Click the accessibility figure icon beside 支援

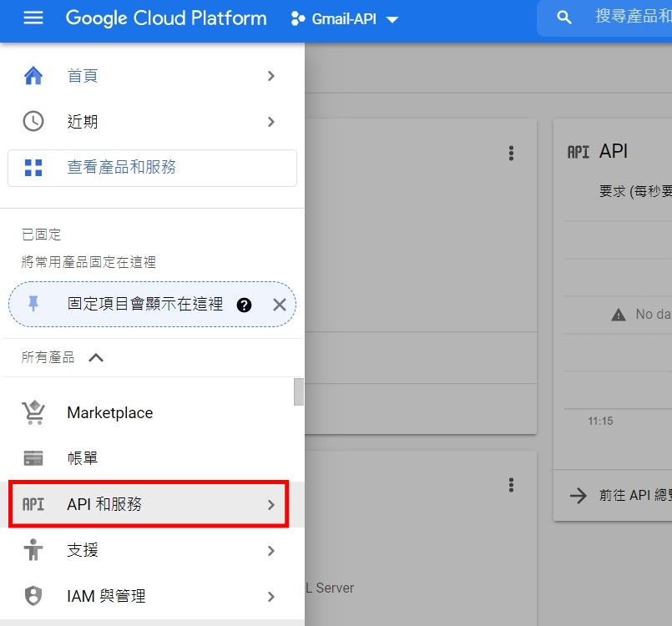point(33,550)
